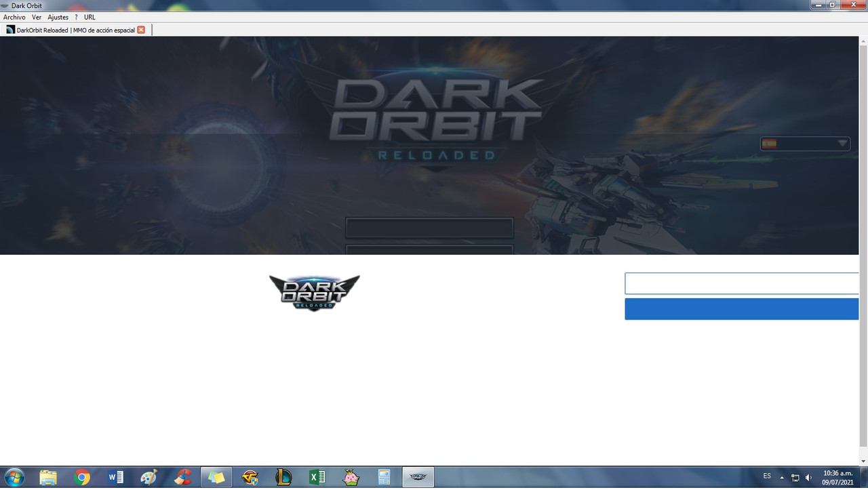Expand the language dropdown with Spanish flag
The width and height of the screenshot is (868, 490).
[805, 144]
